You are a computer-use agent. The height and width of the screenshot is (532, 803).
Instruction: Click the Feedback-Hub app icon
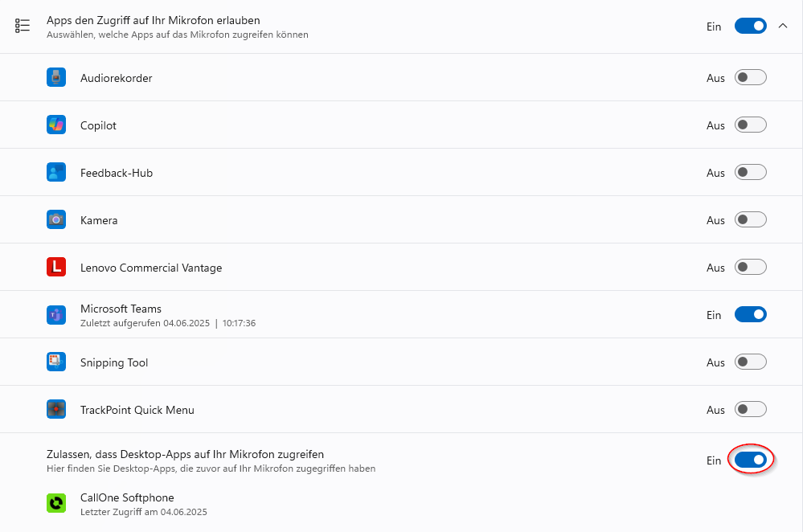[x=56, y=172]
